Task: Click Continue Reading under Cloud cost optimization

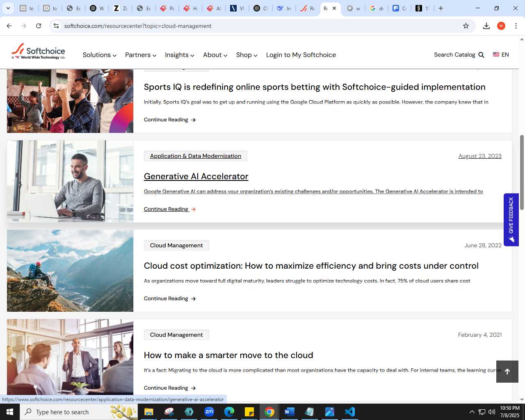Action: [170, 299]
